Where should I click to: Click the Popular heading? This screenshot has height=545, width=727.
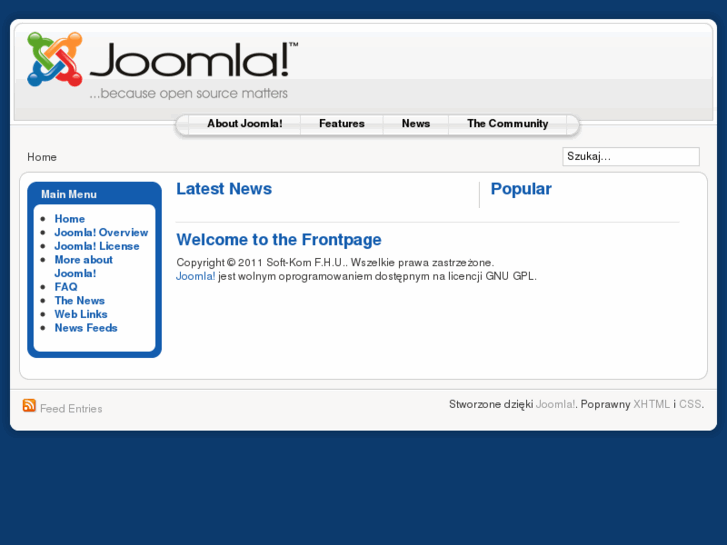point(521,189)
